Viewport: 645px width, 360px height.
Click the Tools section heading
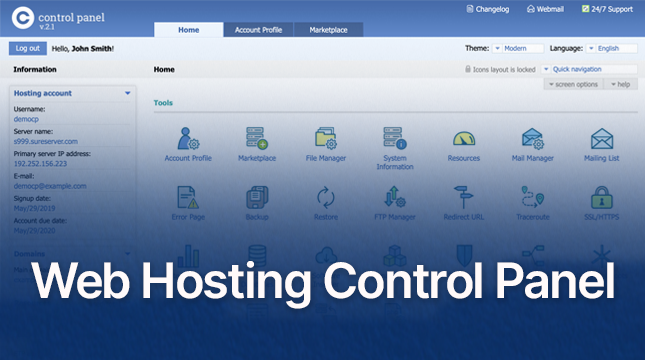[x=163, y=103]
